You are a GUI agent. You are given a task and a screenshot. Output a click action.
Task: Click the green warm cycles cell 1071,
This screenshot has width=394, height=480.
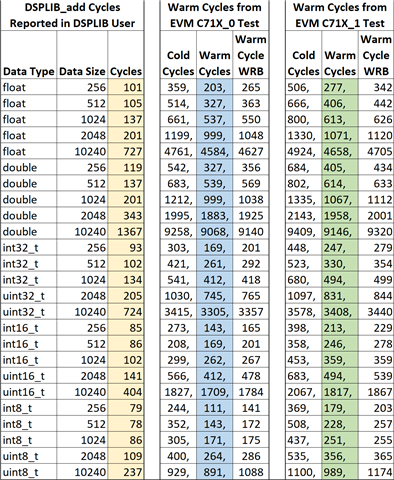pos(340,135)
